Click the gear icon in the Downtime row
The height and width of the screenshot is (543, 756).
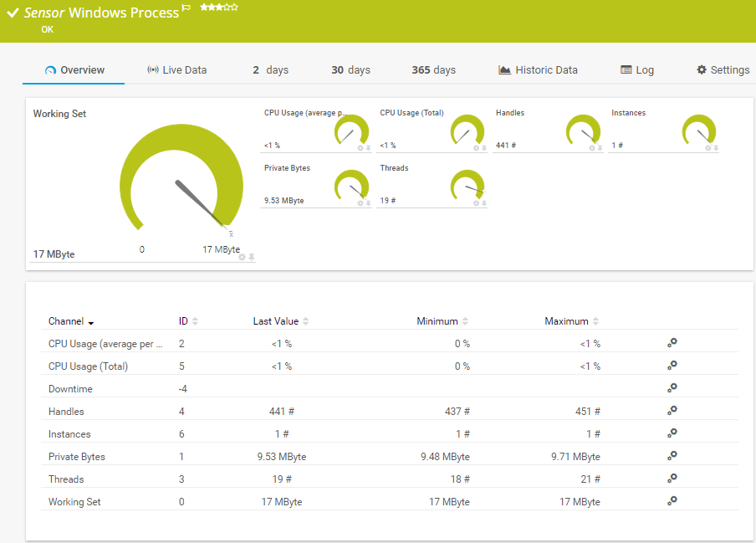pos(672,388)
